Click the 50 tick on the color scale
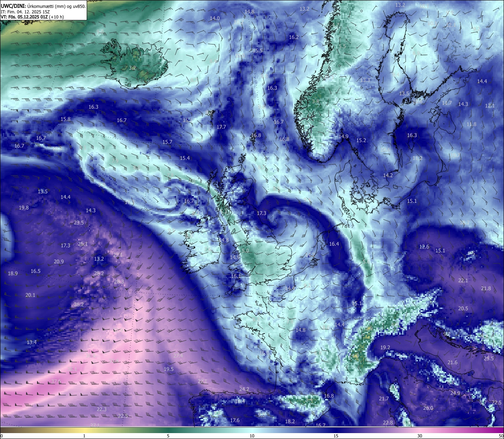 500,436
